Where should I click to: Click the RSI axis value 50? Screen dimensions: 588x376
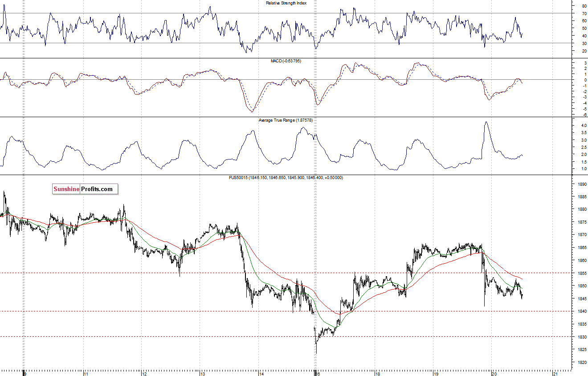click(x=584, y=29)
